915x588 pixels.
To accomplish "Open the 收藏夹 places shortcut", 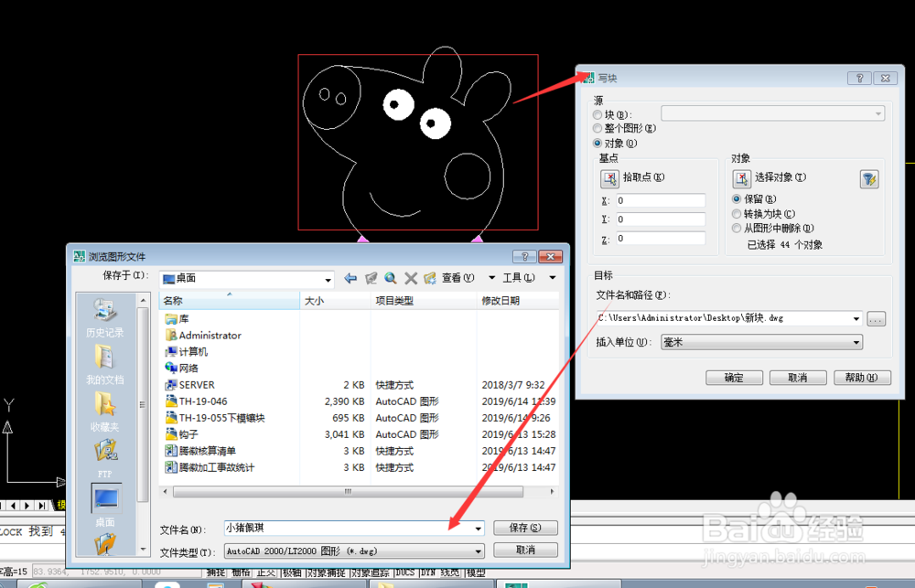I will point(104,412).
